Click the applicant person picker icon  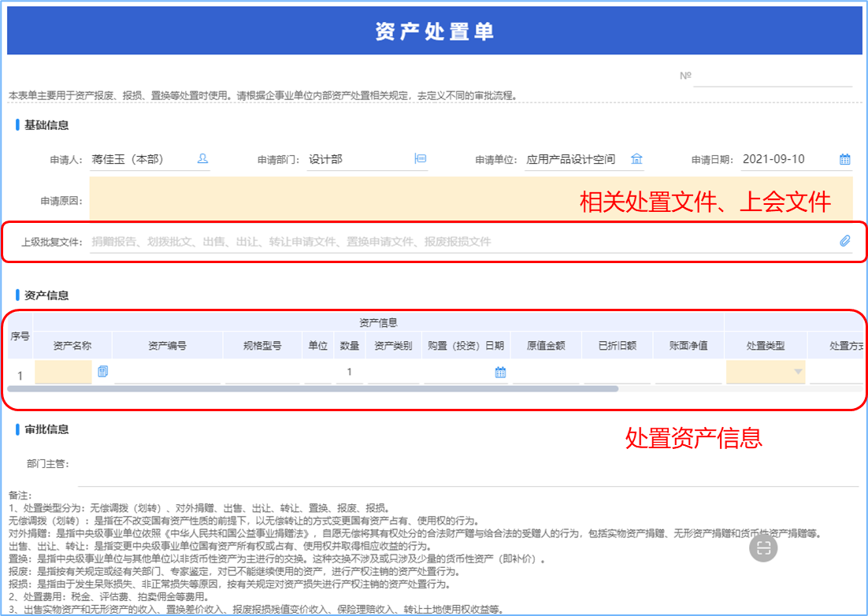coord(202,159)
